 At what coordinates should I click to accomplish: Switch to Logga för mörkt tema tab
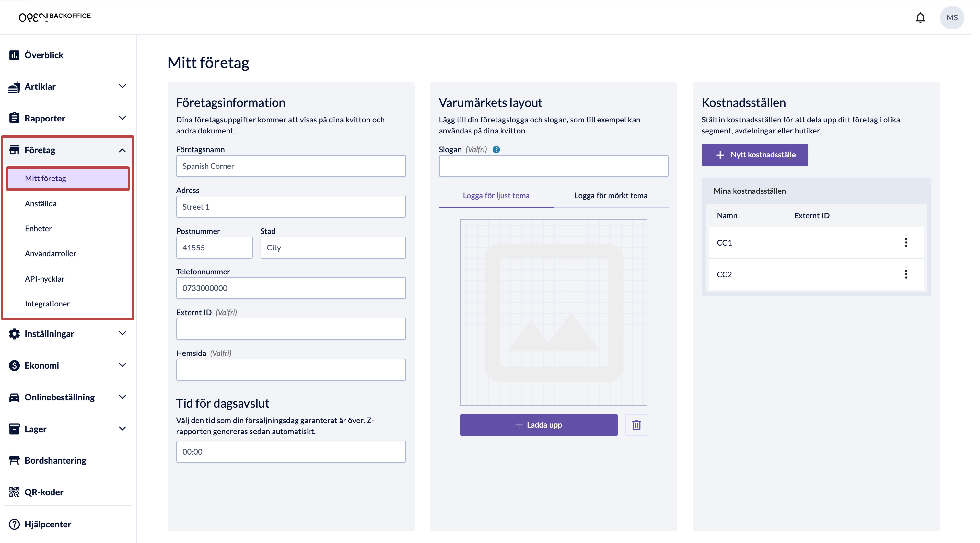[611, 195]
